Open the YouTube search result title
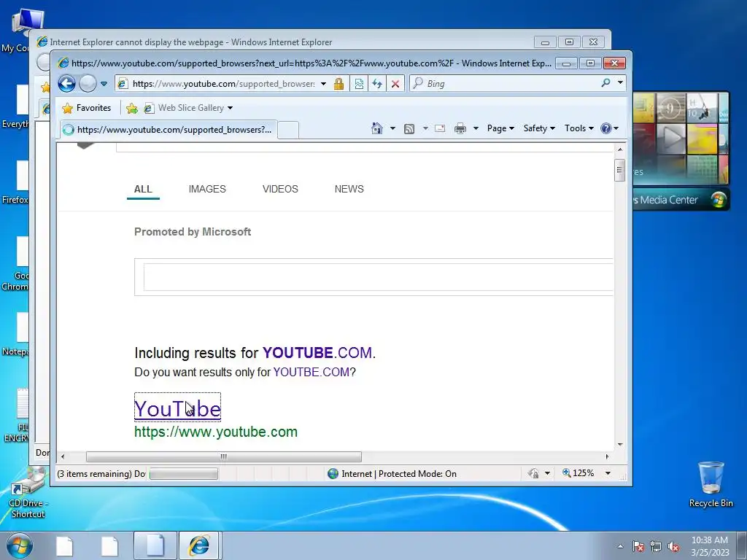This screenshot has width=747, height=560. pos(178,408)
